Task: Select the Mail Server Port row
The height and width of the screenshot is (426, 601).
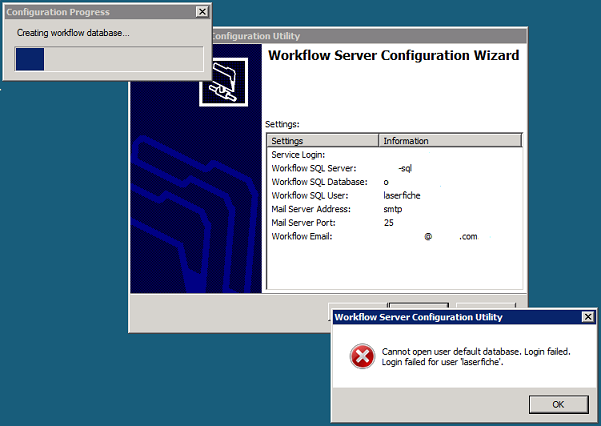Action: point(394,223)
